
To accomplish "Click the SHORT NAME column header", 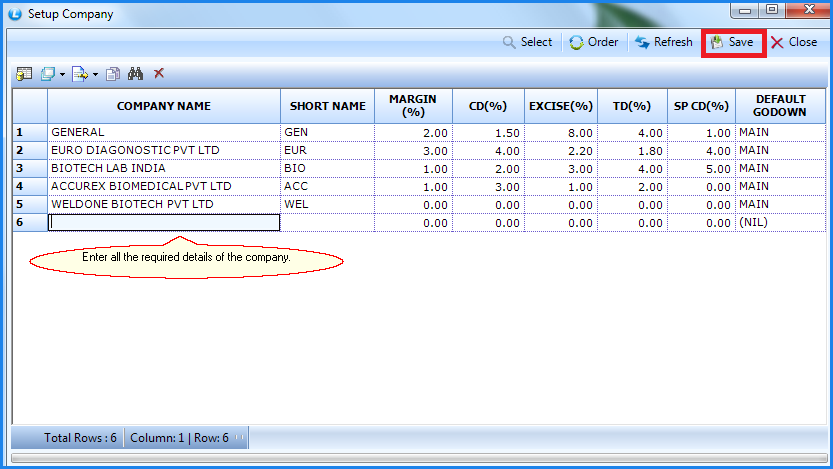I will point(327,106).
